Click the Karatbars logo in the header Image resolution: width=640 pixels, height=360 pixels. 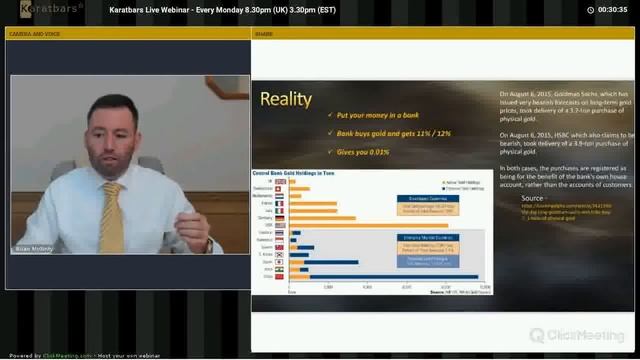coord(51,9)
